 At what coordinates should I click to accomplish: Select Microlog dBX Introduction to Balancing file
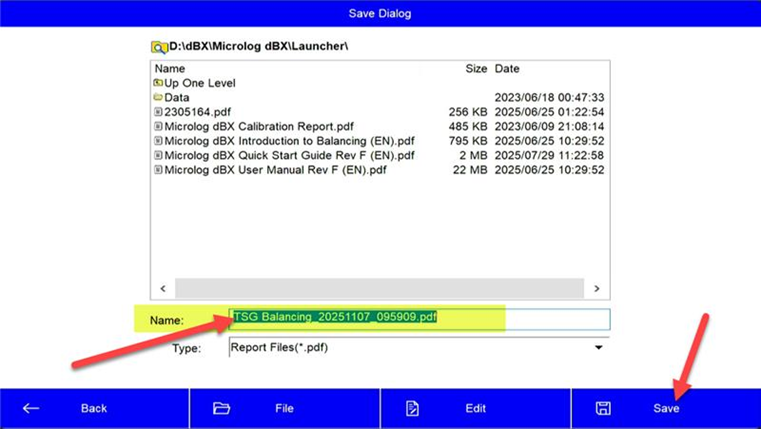coord(289,141)
